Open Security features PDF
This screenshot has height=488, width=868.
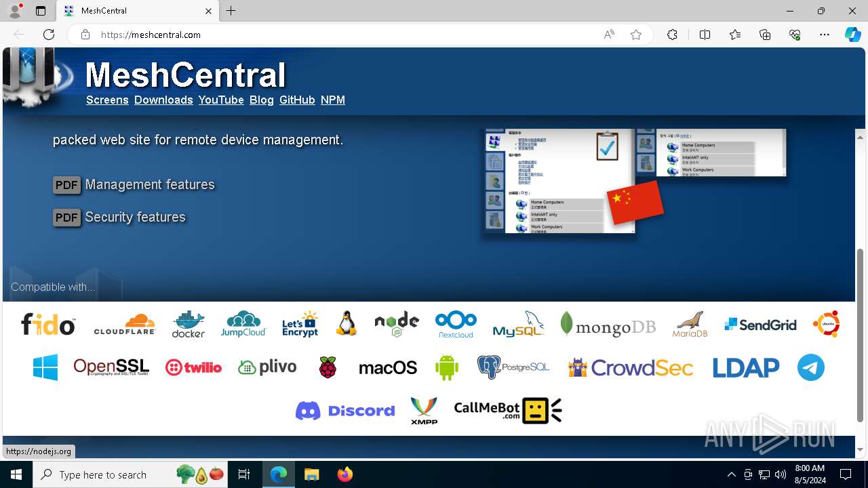point(119,217)
